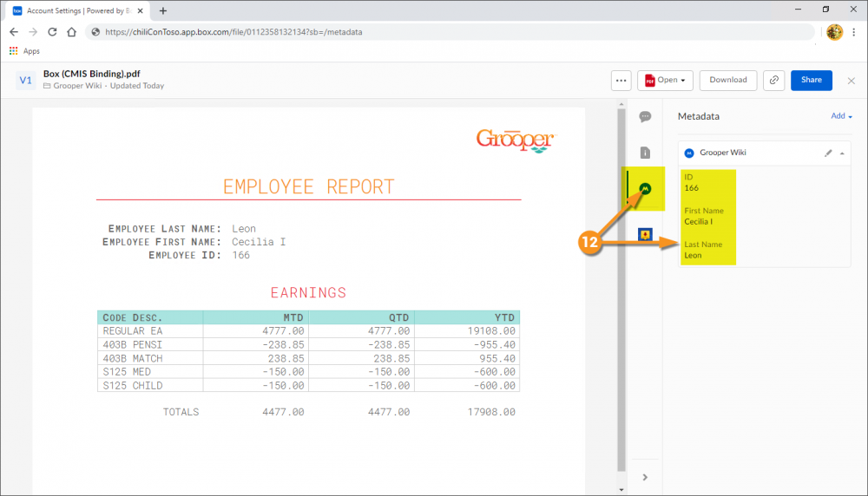Reload the page with browser refresh icon
This screenshot has height=496, width=868.
pos(52,32)
